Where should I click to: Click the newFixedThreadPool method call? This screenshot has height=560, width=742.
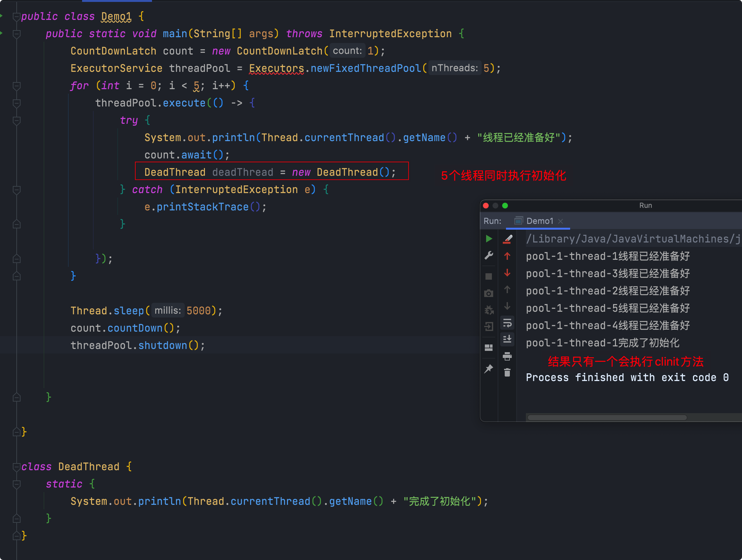point(365,68)
